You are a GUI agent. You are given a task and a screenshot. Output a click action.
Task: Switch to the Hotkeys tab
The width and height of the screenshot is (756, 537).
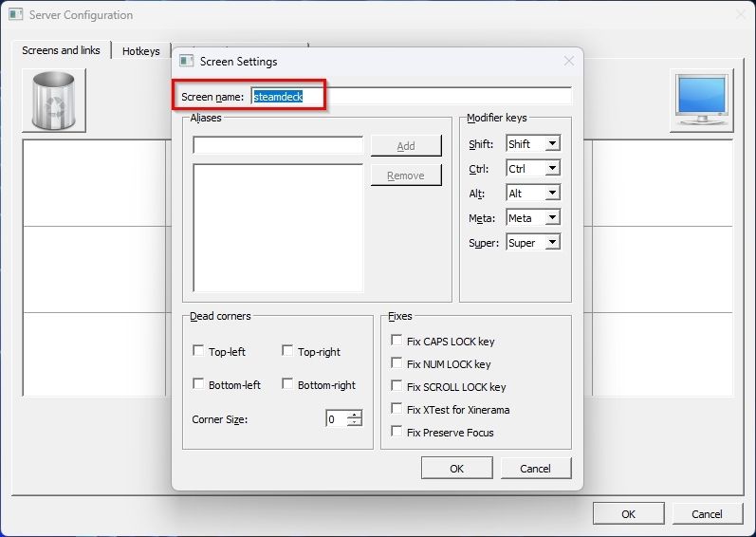click(140, 51)
